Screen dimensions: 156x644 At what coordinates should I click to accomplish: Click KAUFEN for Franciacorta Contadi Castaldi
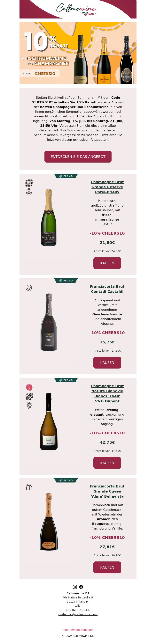[x=107, y=362]
